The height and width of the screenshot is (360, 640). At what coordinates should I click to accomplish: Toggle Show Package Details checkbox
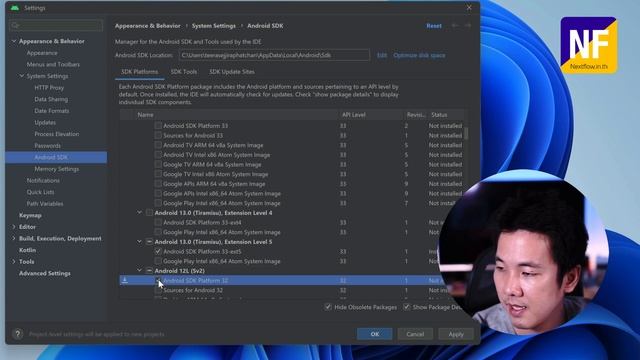click(x=407, y=307)
